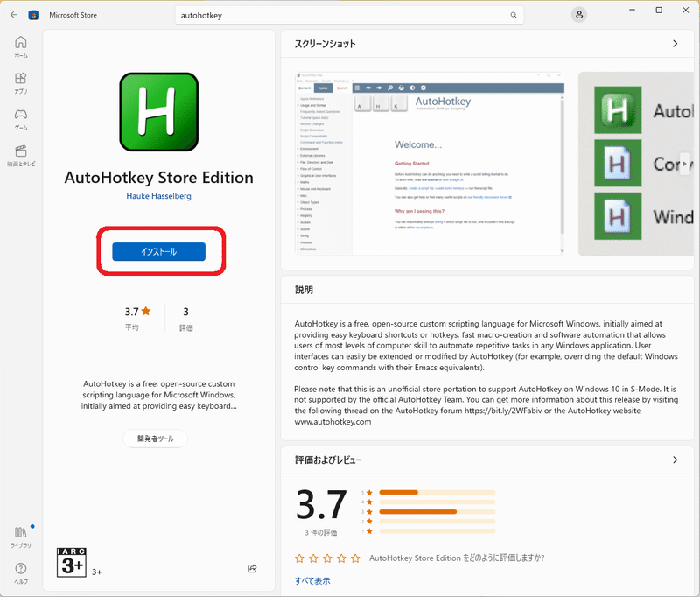700x597 pixels.
Task: Rate the app three stars
Action: tap(327, 558)
